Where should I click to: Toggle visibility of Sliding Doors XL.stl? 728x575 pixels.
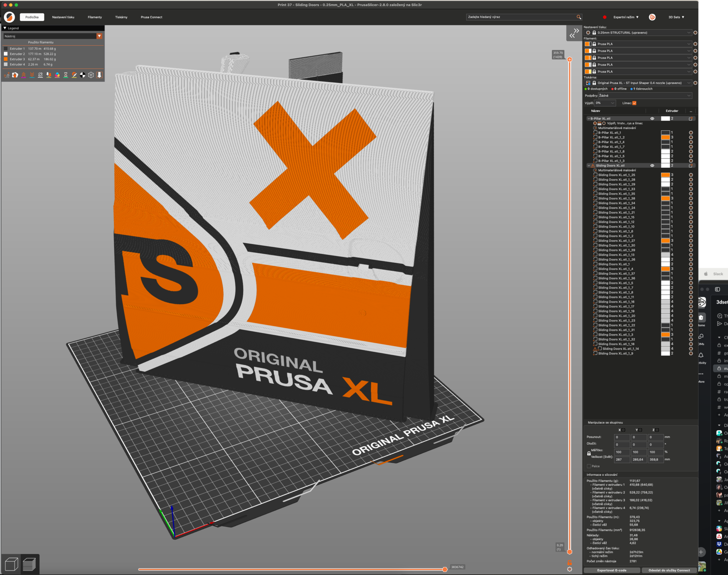coord(652,165)
